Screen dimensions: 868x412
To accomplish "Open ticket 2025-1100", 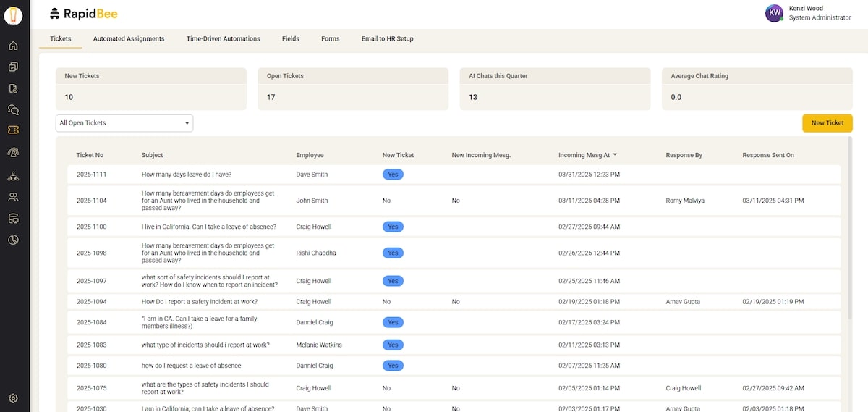I will [91, 227].
